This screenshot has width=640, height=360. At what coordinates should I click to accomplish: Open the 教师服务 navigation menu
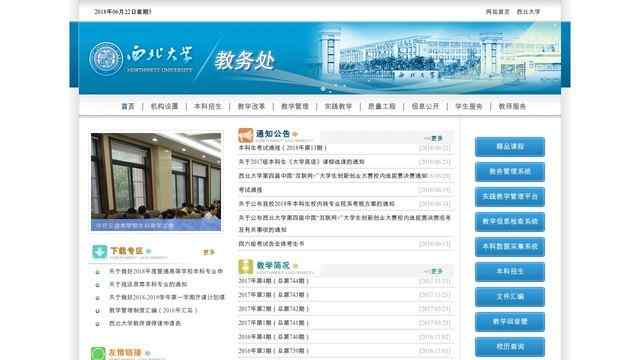(x=512, y=107)
